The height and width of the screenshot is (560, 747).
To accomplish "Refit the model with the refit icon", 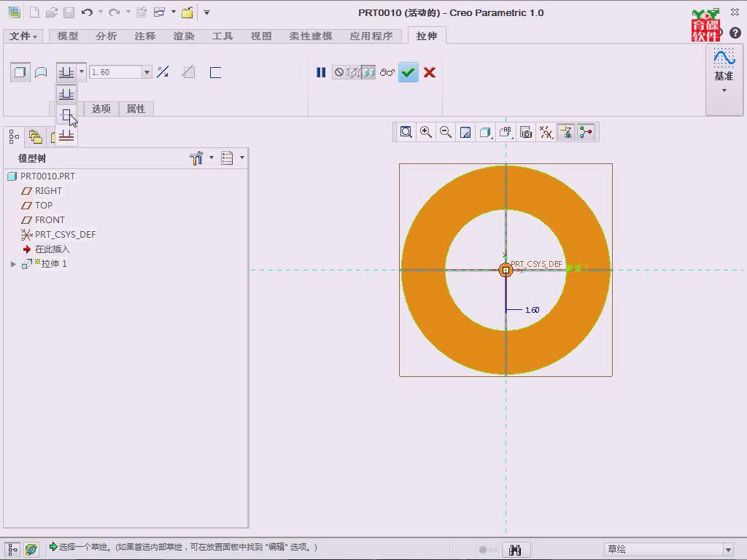I will 406,133.
